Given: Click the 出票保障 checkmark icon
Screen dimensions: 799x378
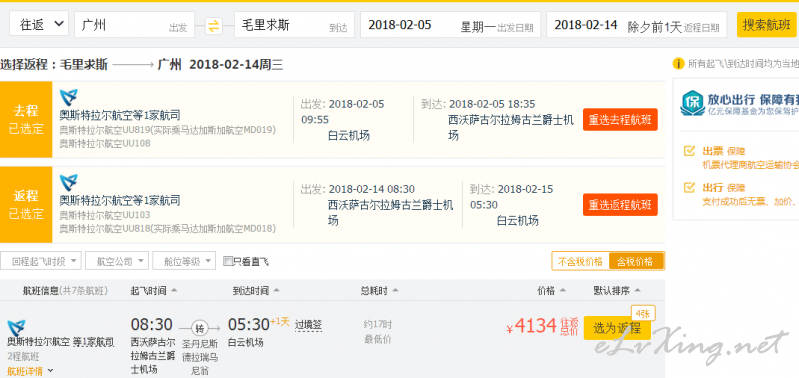Looking at the screenshot, I should (689, 151).
